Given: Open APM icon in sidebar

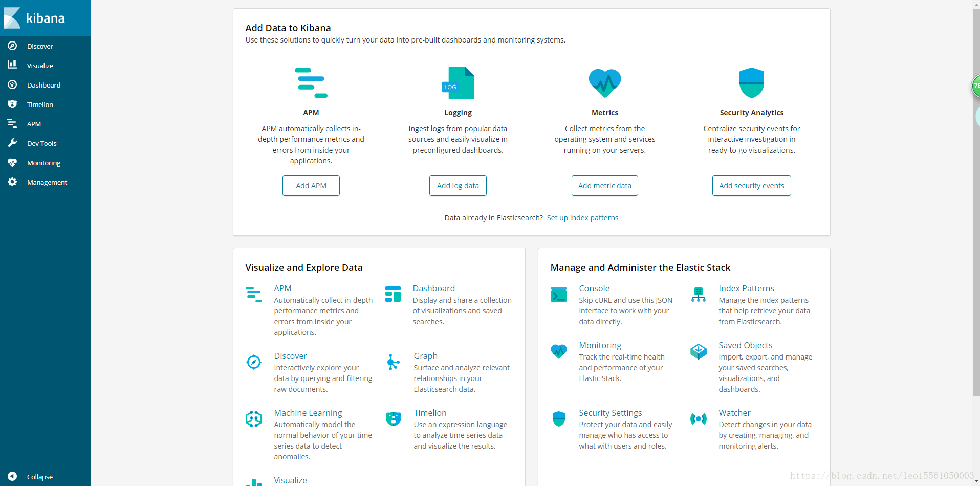Looking at the screenshot, I should tap(12, 123).
